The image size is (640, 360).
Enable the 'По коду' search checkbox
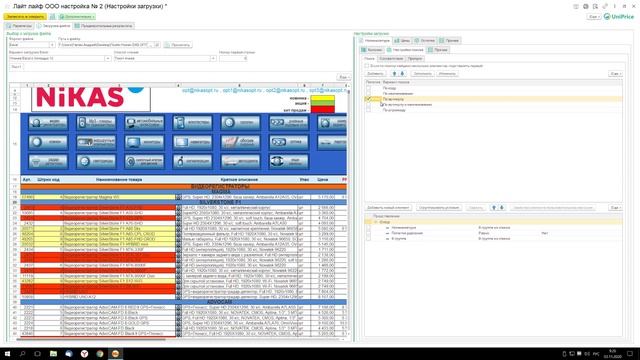[x=369, y=88]
